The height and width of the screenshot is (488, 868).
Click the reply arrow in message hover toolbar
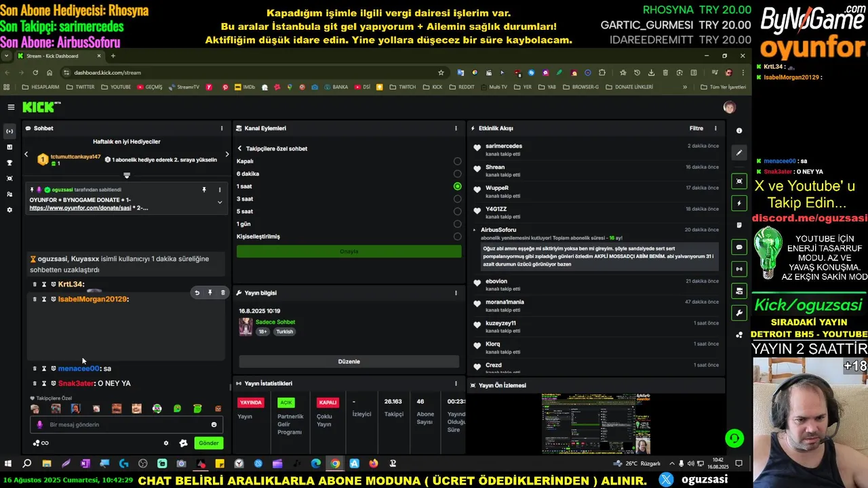197,293
